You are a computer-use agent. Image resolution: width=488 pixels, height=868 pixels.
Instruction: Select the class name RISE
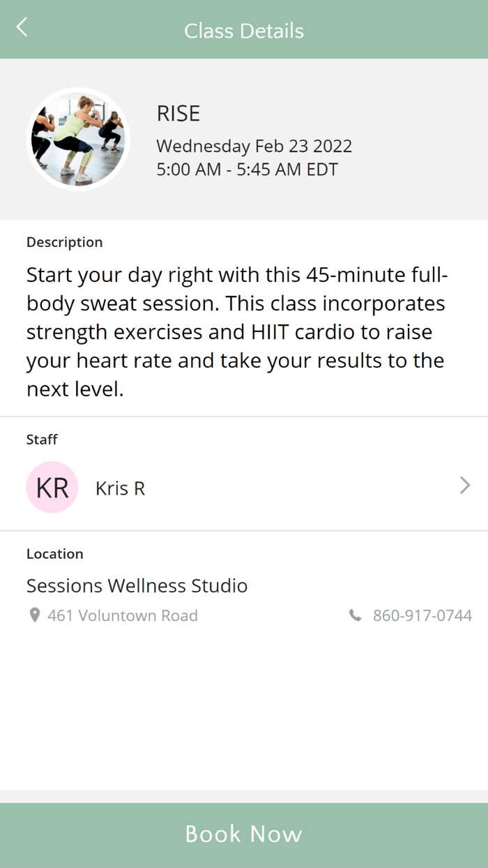[x=178, y=113]
